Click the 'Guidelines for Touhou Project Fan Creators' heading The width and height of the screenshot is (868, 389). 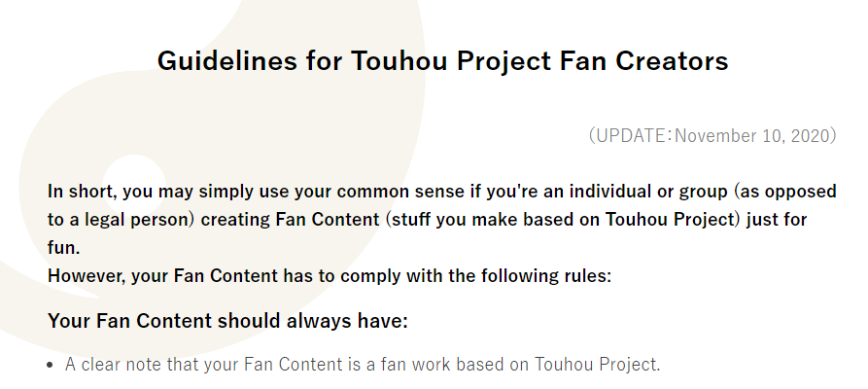coord(442,61)
